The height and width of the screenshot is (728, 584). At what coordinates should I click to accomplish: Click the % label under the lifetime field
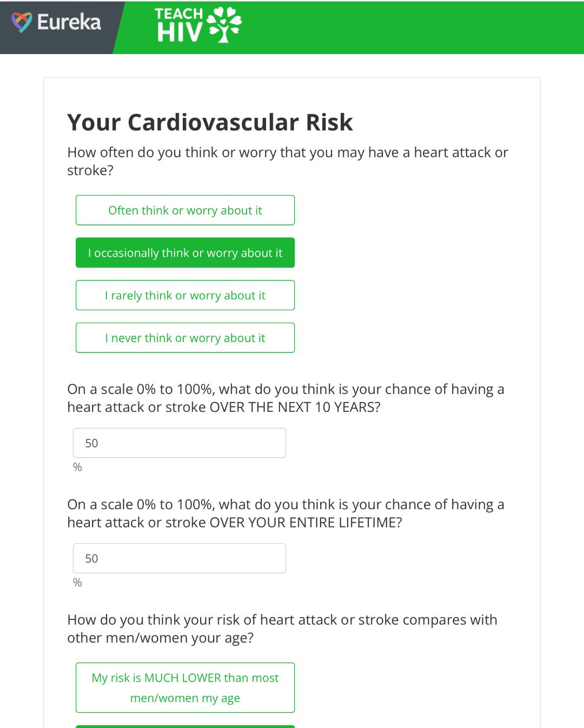(x=77, y=583)
